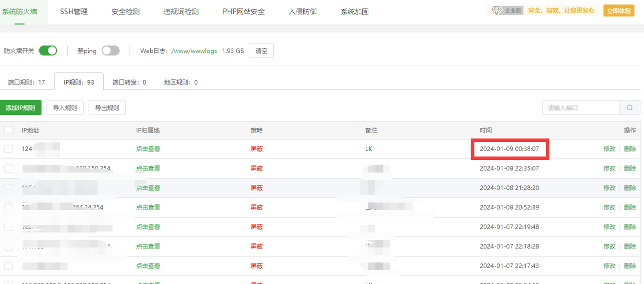The height and width of the screenshot is (284, 644).
Task: Click 删除 in the 2024-01-08 21:28:20 row
Action: coord(630,188)
